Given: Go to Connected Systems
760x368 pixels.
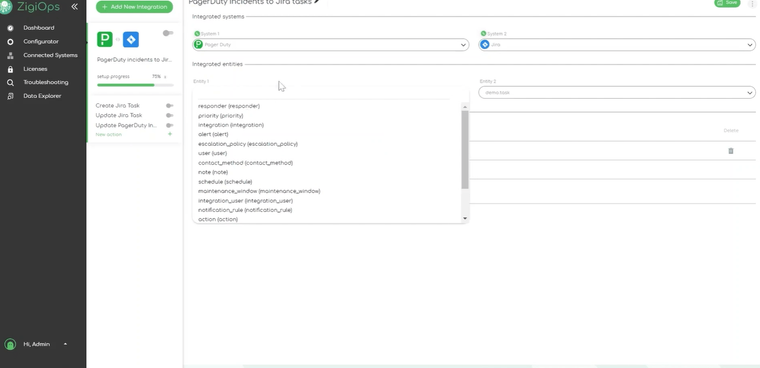Looking at the screenshot, I should [50, 55].
